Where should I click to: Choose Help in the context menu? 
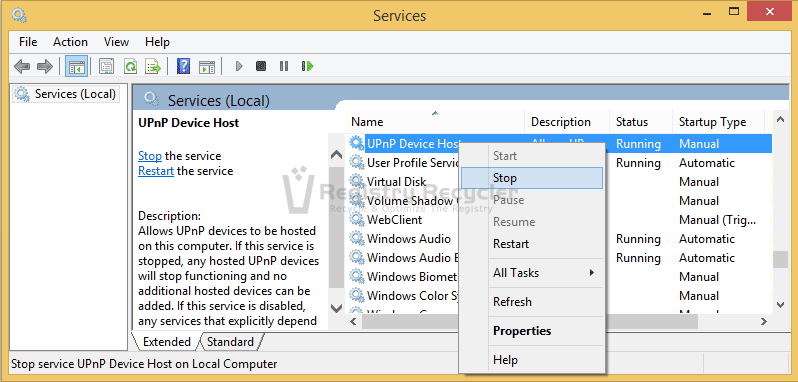[532, 360]
